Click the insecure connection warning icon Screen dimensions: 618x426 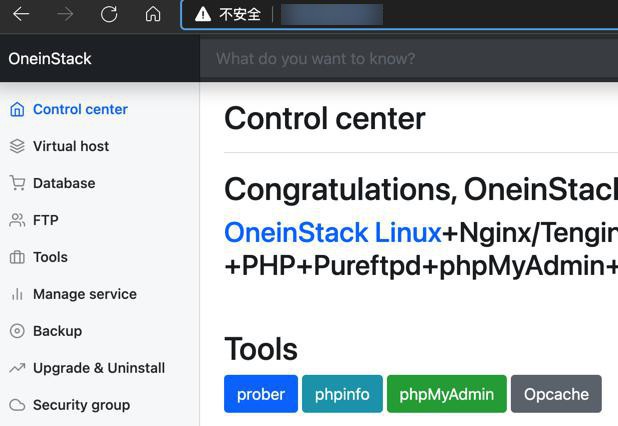tap(203, 14)
